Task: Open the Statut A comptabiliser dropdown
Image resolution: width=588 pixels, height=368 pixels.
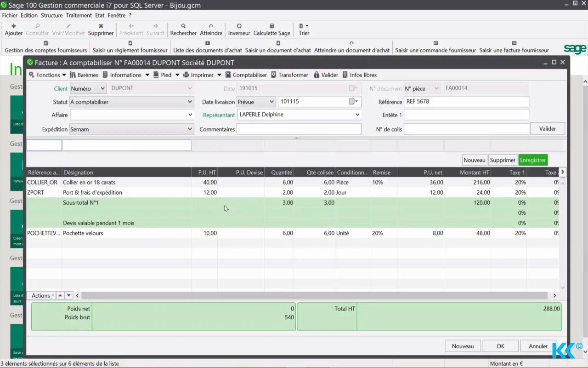Action: click(132, 102)
